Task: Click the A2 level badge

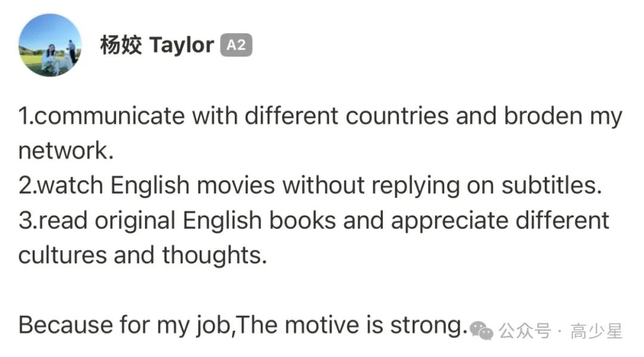Action: coord(236,45)
